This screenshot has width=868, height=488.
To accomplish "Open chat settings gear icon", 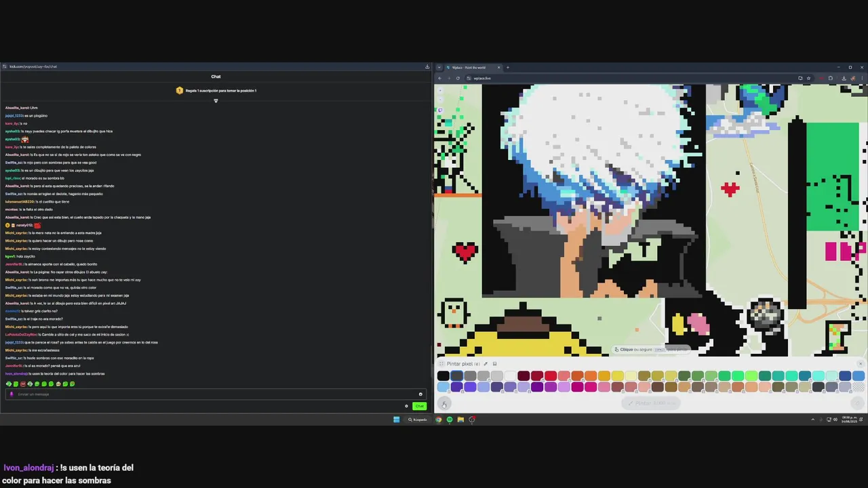I will coord(406,406).
